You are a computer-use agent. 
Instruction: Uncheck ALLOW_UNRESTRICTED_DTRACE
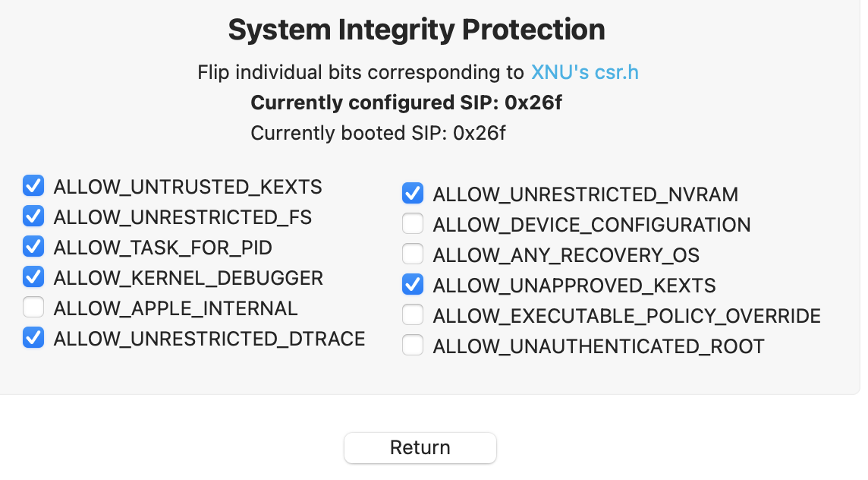pos(33,338)
